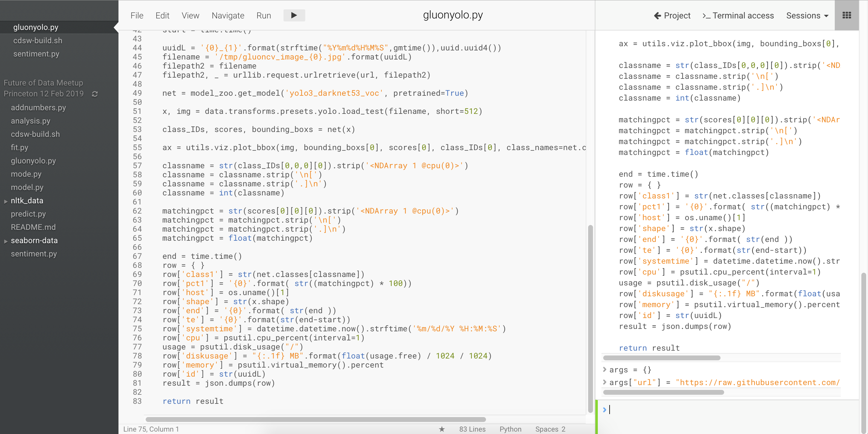Click in the console input prompt
Screen dimensions: 868x434
pyautogui.click(x=708, y=410)
